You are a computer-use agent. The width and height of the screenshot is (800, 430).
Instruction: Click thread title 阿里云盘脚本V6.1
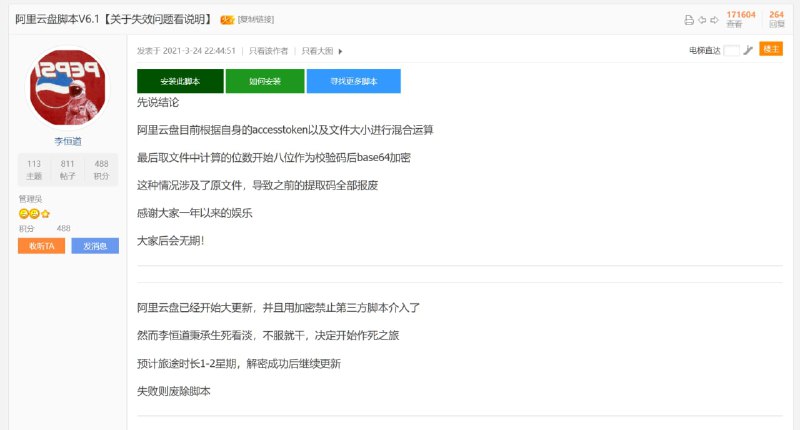click(113, 19)
